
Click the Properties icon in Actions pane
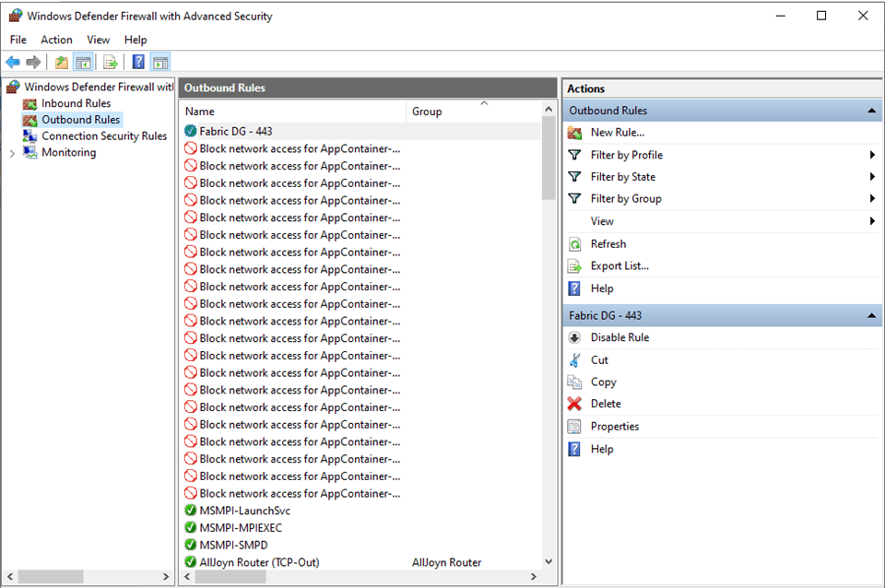tap(574, 427)
